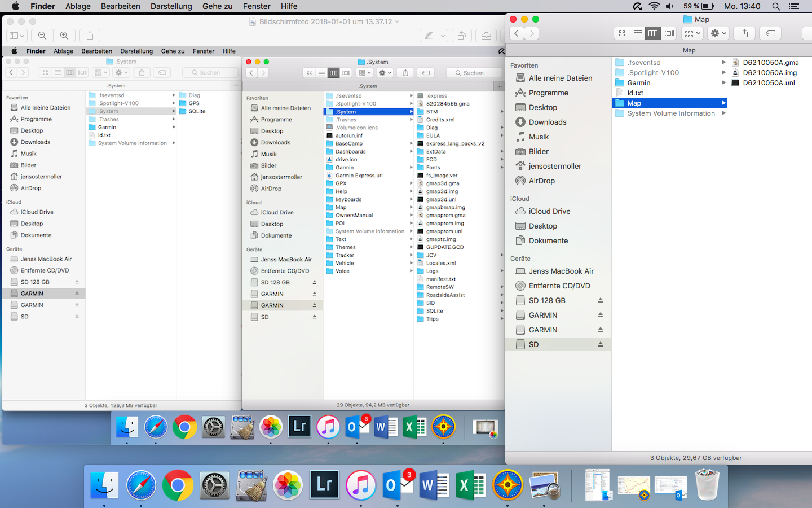Switch the Map window to icon view
The height and width of the screenshot is (508, 812).
click(x=622, y=33)
